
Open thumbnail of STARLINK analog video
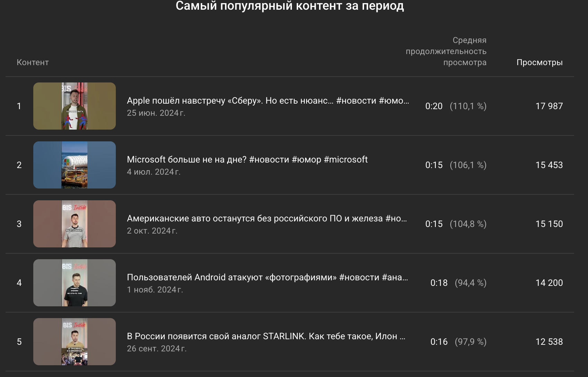(x=75, y=342)
